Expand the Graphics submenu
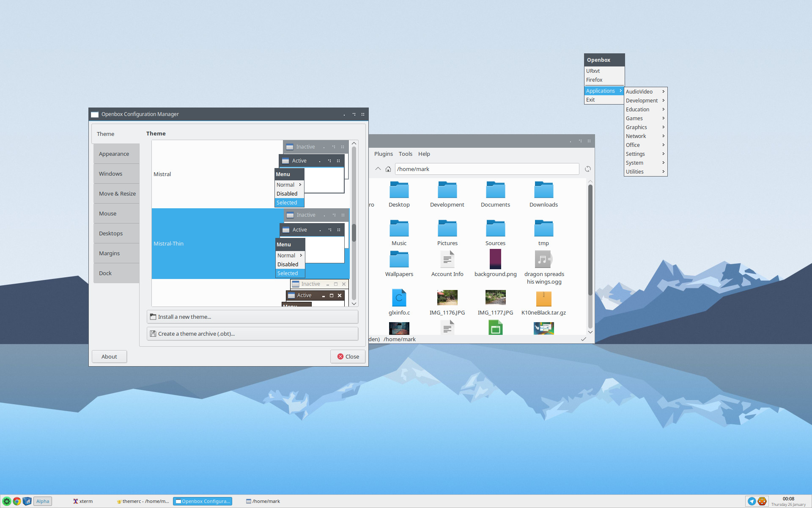 click(x=645, y=127)
